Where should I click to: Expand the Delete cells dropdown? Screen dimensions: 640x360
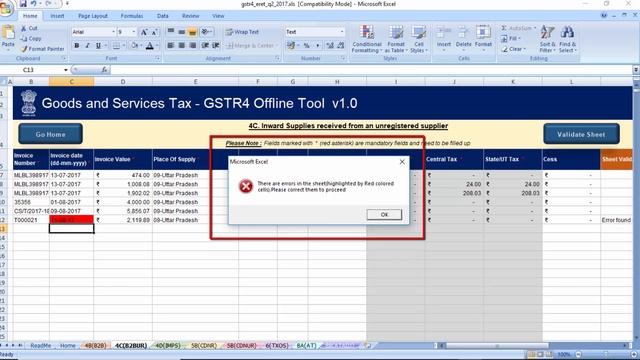[463, 50]
